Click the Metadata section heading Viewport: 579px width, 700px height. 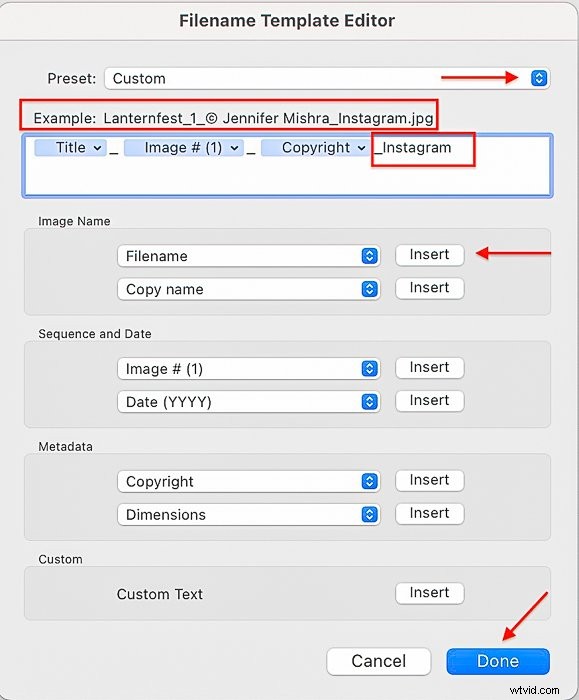[x=66, y=446]
